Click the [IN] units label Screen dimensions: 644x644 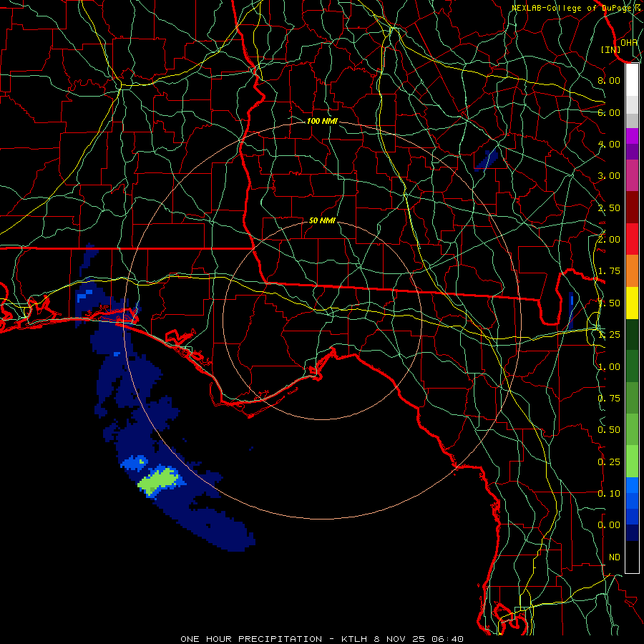pos(611,49)
